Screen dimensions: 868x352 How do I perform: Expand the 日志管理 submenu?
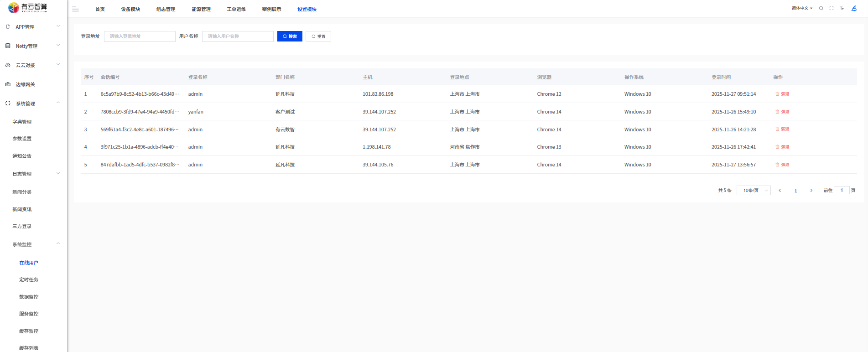pyautogui.click(x=33, y=174)
